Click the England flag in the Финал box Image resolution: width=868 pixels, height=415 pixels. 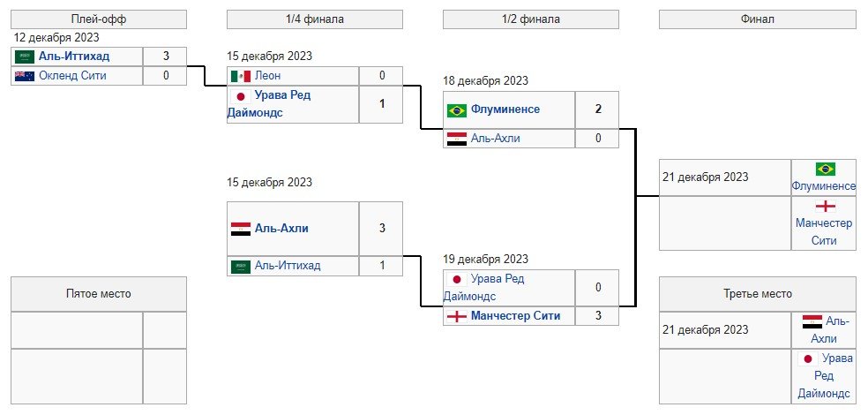[x=825, y=206]
